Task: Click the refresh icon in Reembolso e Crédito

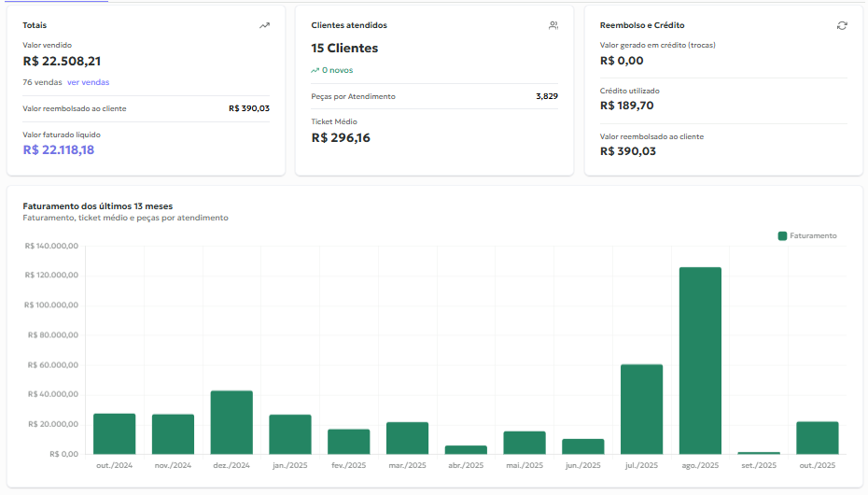Action: pyautogui.click(x=842, y=25)
